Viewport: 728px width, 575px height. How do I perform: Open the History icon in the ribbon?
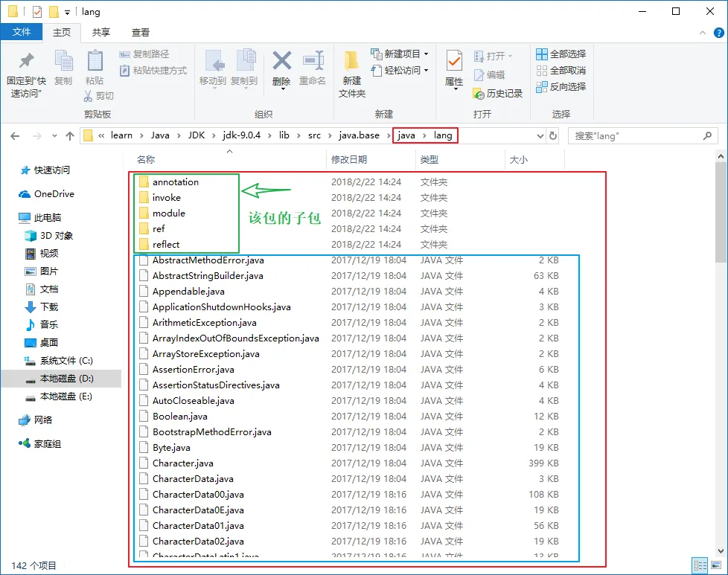pos(498,94)
